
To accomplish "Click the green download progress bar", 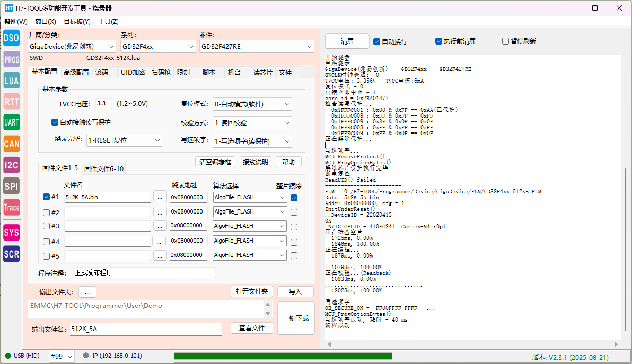I will click(283, 356).
